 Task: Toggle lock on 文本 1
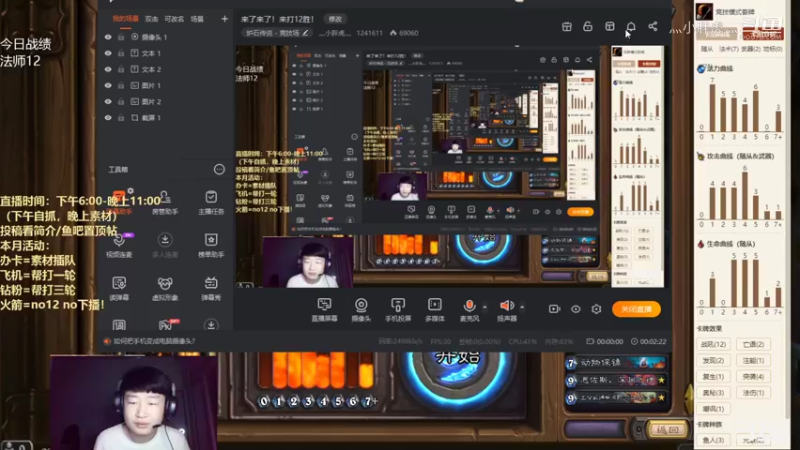point(121,53)
